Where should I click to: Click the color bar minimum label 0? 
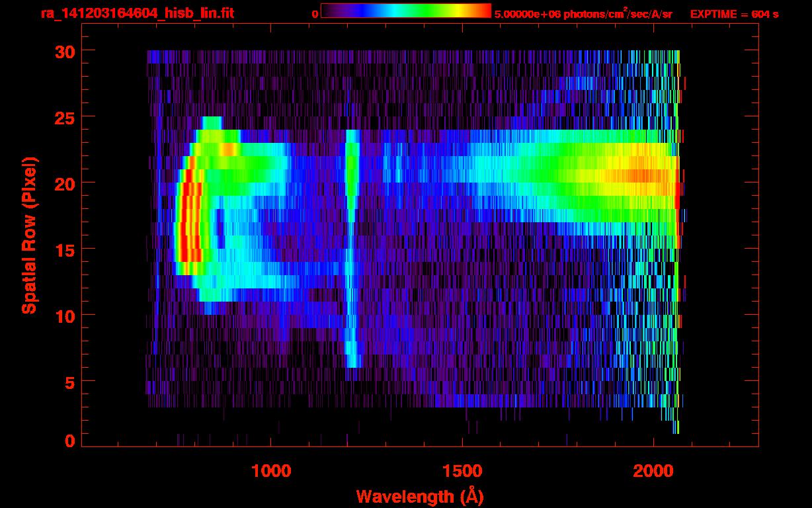click(x=315, y=14)
